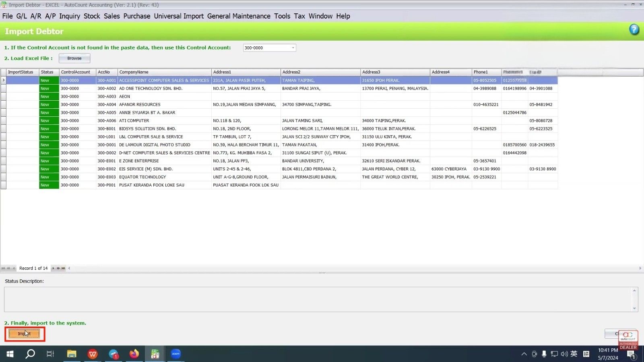This screenshot has height=362, width=644.
Task: Click the microphone tray icon
Action: (544, 354)
